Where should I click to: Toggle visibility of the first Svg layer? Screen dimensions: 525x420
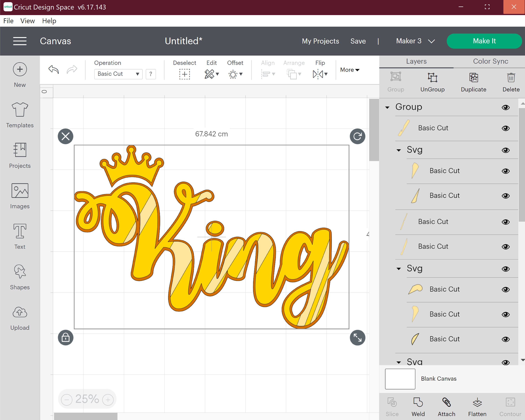[x=506, y=150]
